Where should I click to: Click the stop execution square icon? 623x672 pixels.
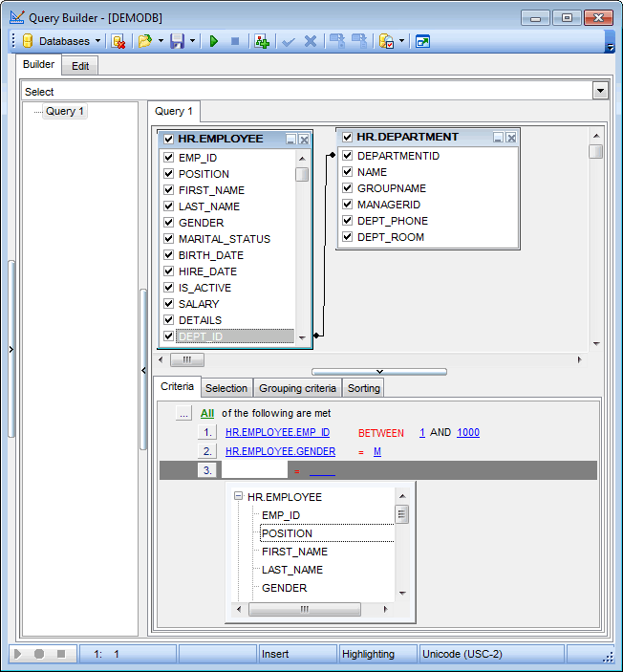click(235, 41)
